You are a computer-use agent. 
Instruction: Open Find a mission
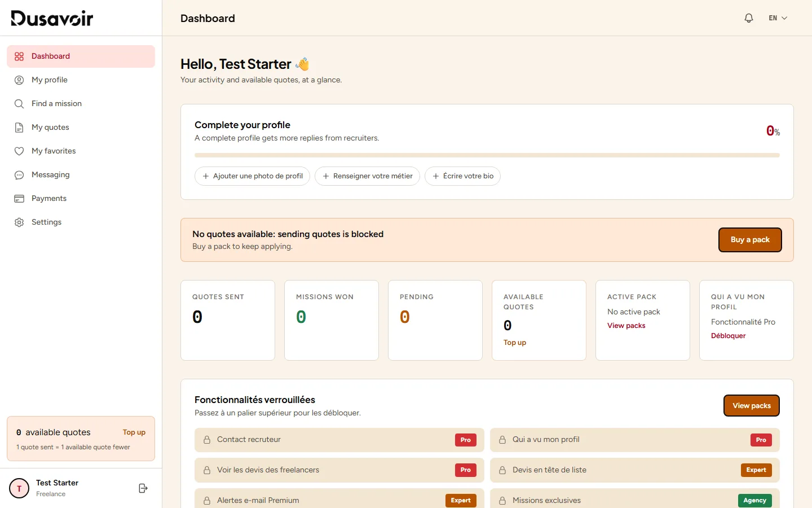(x=81, y=104)
